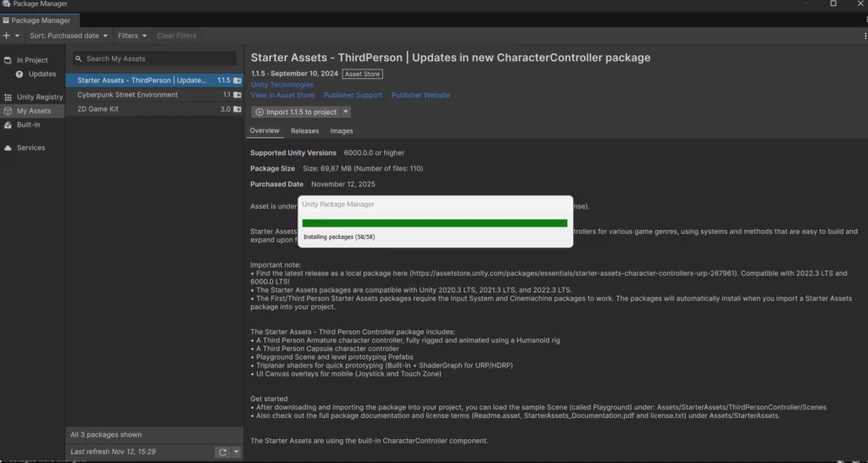Select Services in sidebar
868x463 pixels.
(x=31, y=148)
